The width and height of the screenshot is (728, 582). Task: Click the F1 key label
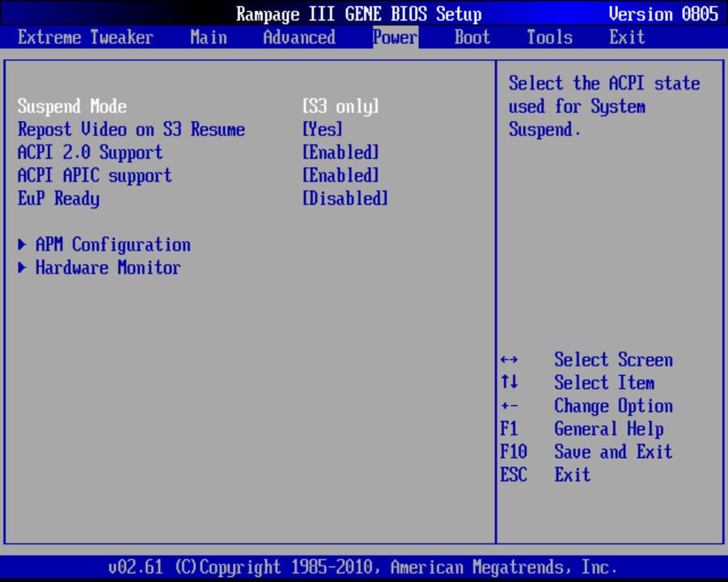[509, 429]
